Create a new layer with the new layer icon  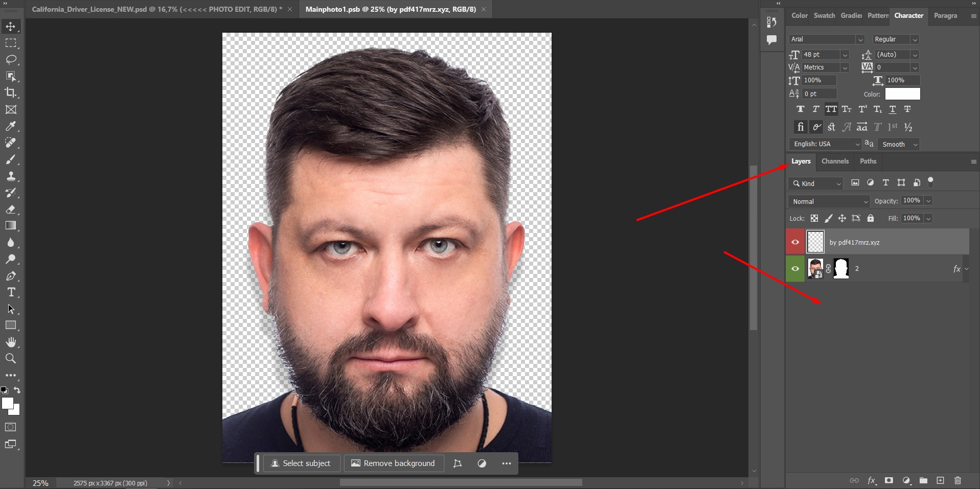tap(940, 480)
